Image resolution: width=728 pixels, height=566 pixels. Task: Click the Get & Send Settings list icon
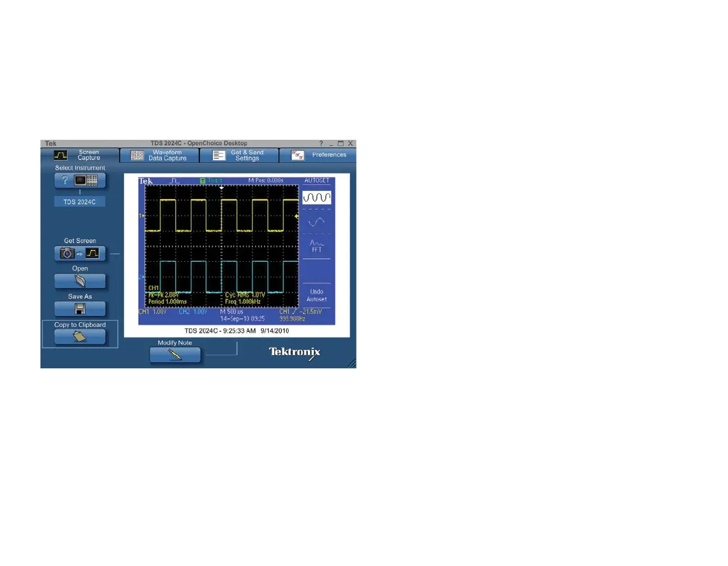click(x=219, y=156)
